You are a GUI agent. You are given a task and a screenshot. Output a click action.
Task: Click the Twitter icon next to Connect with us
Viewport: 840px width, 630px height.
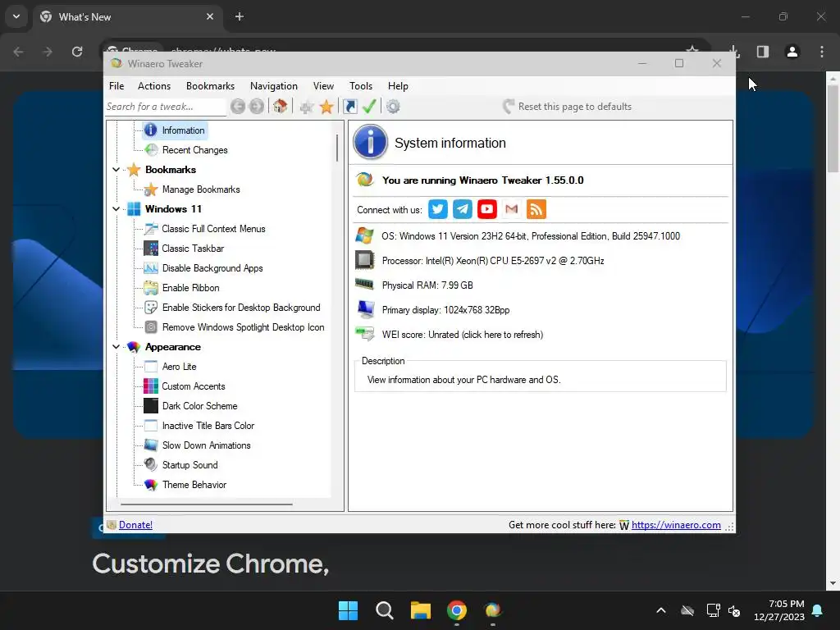[438, 209]
